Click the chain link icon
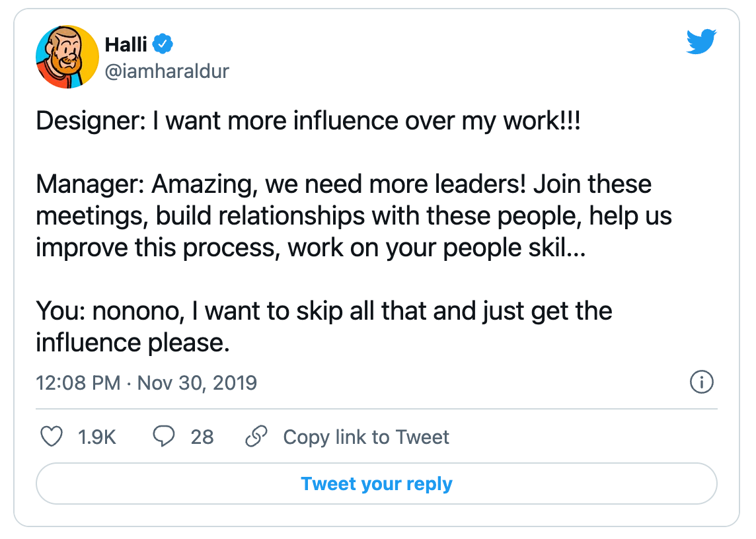This screenshot has width=756, height=539. click(256, 437)
